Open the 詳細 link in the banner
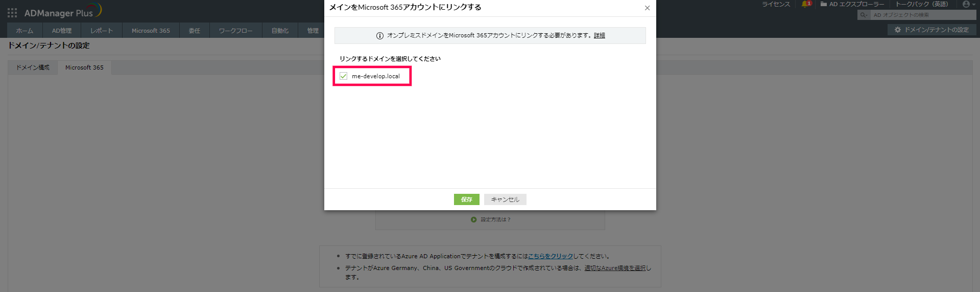980x292 pixels. (x=600, y=35)
